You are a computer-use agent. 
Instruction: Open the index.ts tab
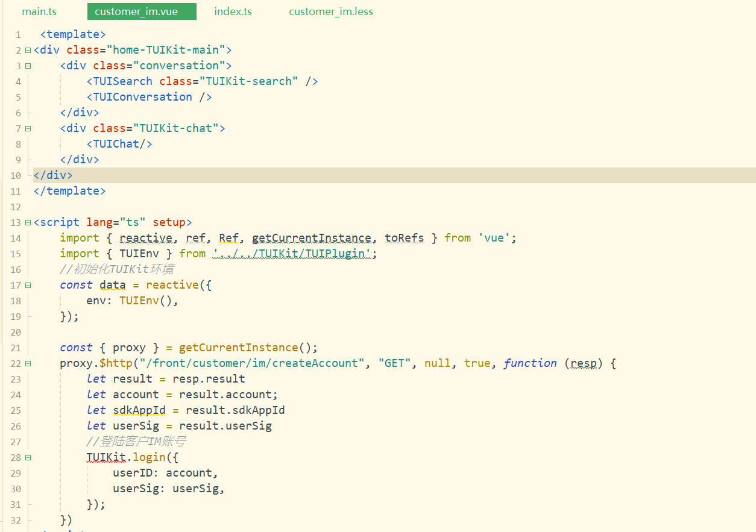(233, 11)
